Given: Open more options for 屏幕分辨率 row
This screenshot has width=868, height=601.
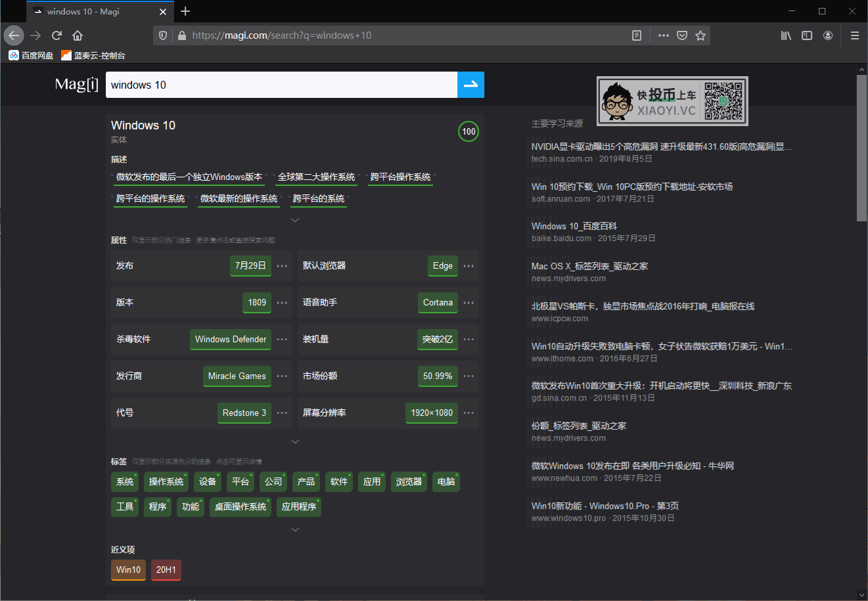Looking at the screenshot, I should coord(468,413).
